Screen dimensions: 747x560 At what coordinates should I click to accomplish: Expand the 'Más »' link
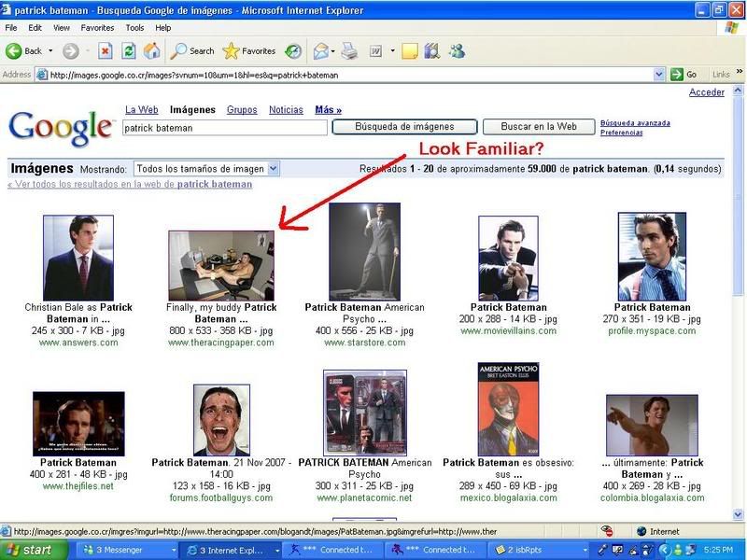329,110
